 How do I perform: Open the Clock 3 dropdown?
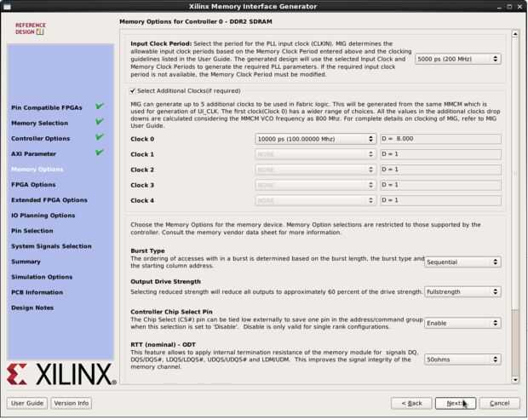click(315, 185)
